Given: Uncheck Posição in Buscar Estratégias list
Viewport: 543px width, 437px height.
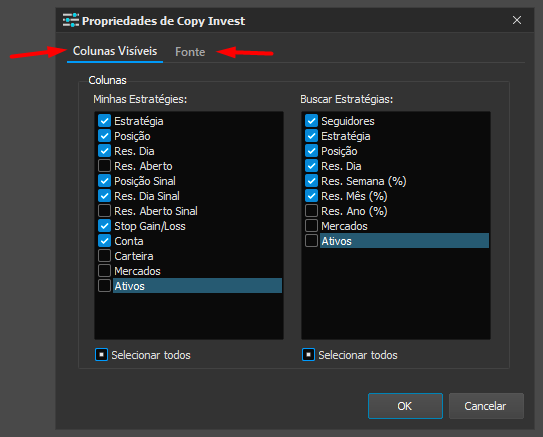Looking at the screenshot, I should [x=311, y=151].
